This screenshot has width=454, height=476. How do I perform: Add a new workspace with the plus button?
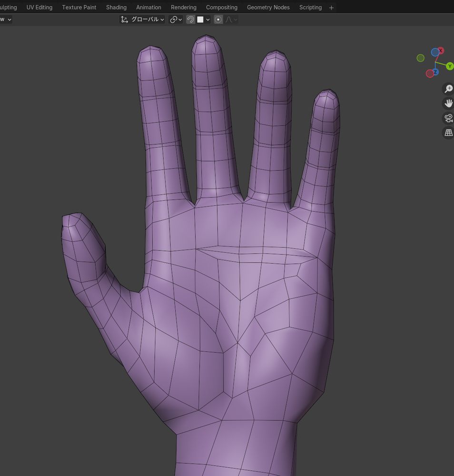tap(331, 8)
